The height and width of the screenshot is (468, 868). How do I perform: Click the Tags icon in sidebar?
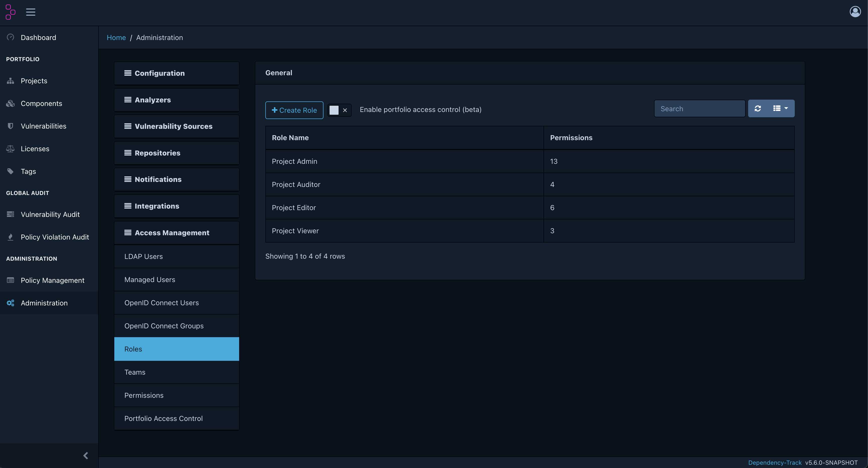coord(10,171)
